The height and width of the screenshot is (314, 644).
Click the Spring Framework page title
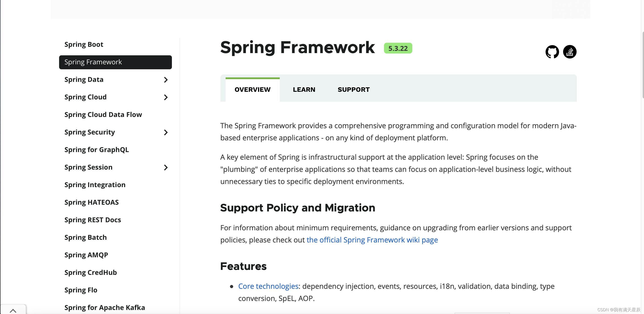(x=297, y=47)
